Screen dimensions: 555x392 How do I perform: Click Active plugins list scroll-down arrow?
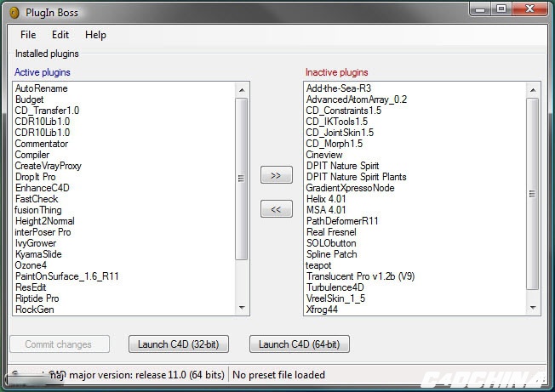(x=242, y=308)
